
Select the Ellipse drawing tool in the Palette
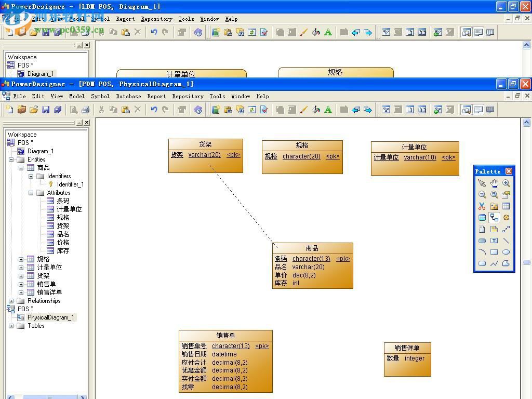(507, 251)
